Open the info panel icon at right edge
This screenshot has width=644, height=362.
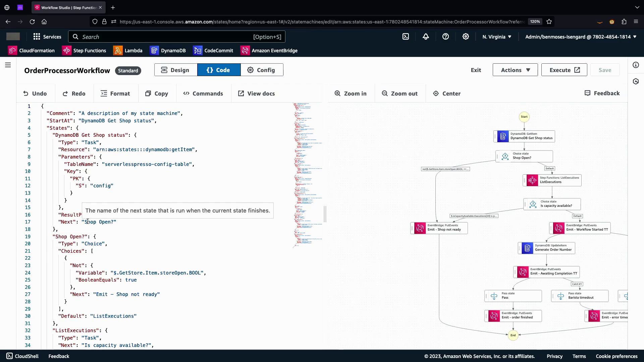pos(636,65)
